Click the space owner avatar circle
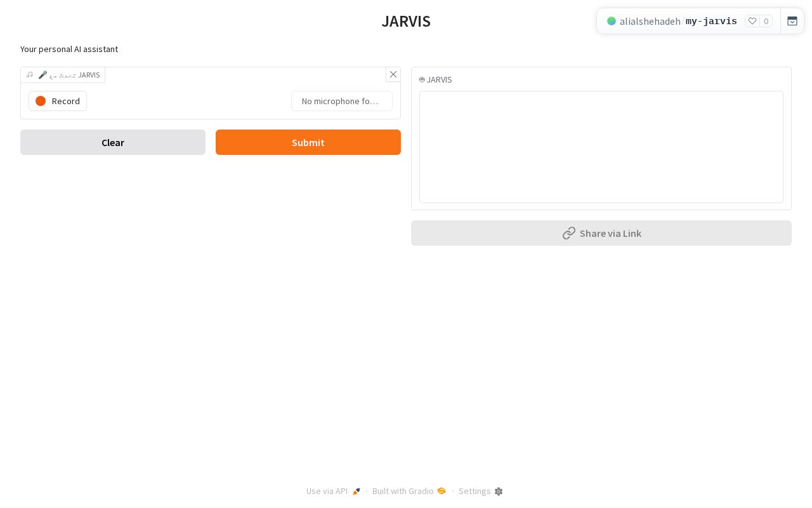Viewport: 812px width, 508px height. (x=612, y=21)
